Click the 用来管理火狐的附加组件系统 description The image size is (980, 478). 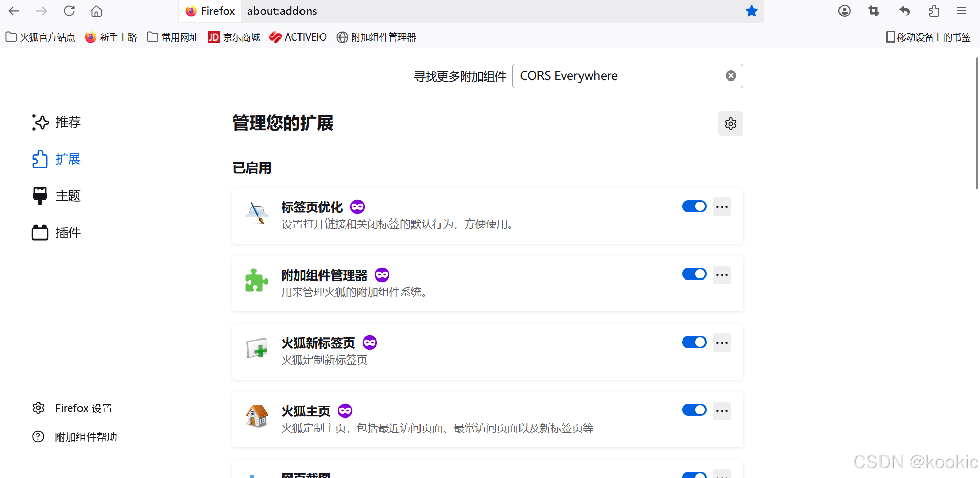point(354,292)
